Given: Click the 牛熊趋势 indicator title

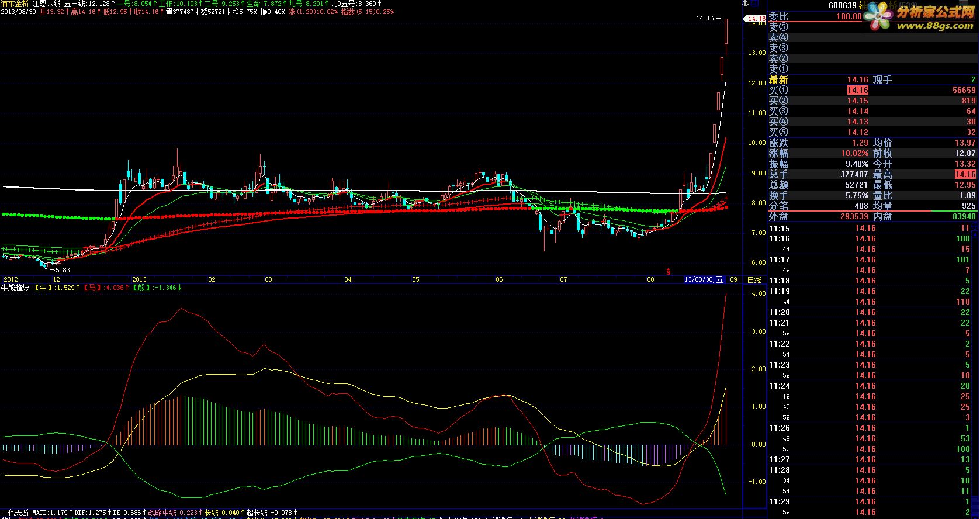Looking at the screenshot, I should (15, 288).
